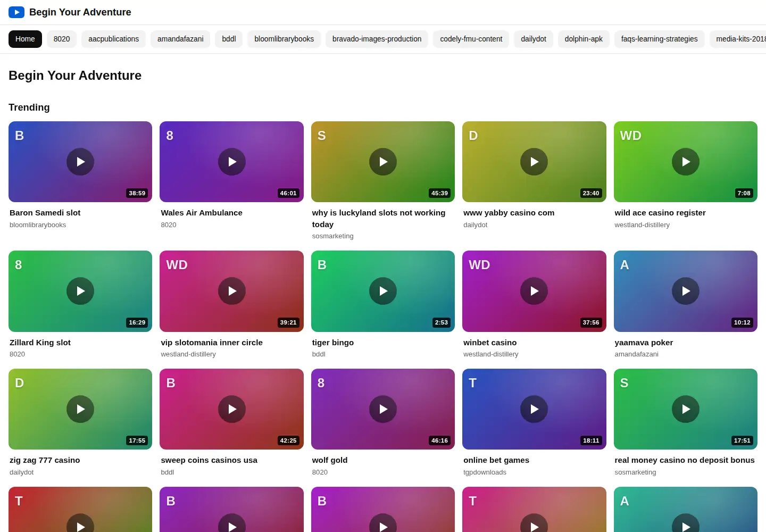Switch to bravado-images-production tab
This screenshot has height=532, width=766.
pos(377,39)
